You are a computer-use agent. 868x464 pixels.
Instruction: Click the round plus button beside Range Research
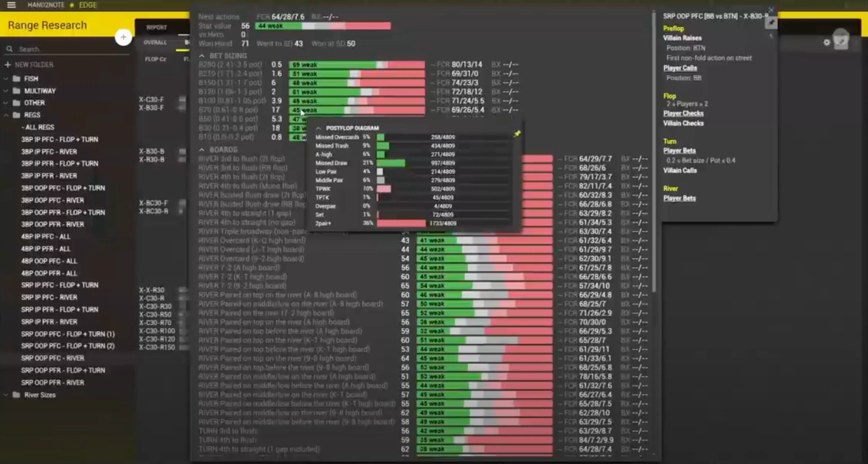123,38
